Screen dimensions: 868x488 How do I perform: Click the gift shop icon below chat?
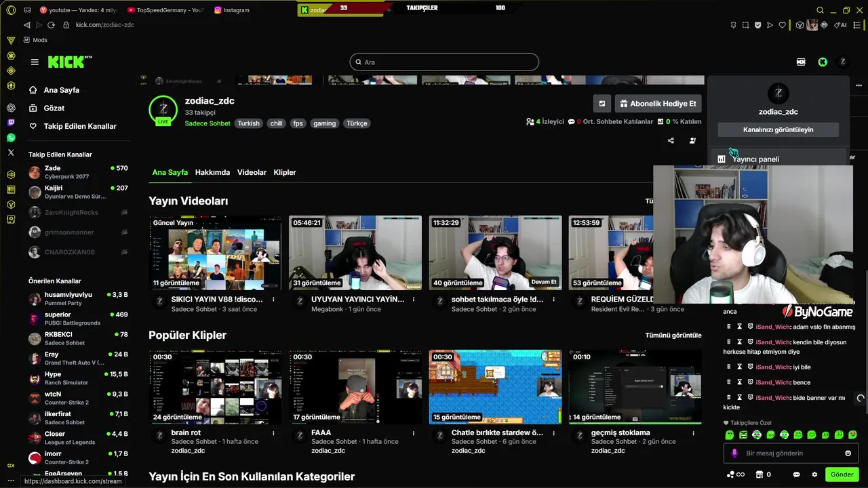[x=759, y=474]
